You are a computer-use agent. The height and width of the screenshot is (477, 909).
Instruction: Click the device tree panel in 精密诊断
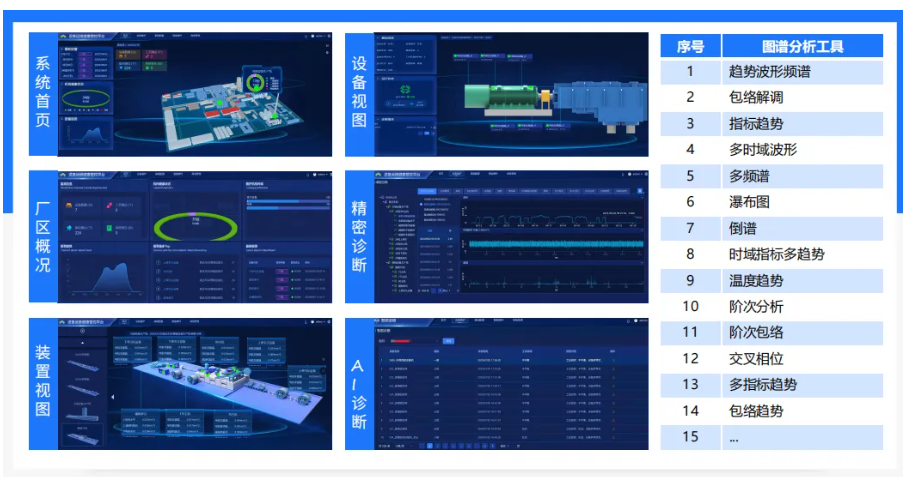pos(397,243)
